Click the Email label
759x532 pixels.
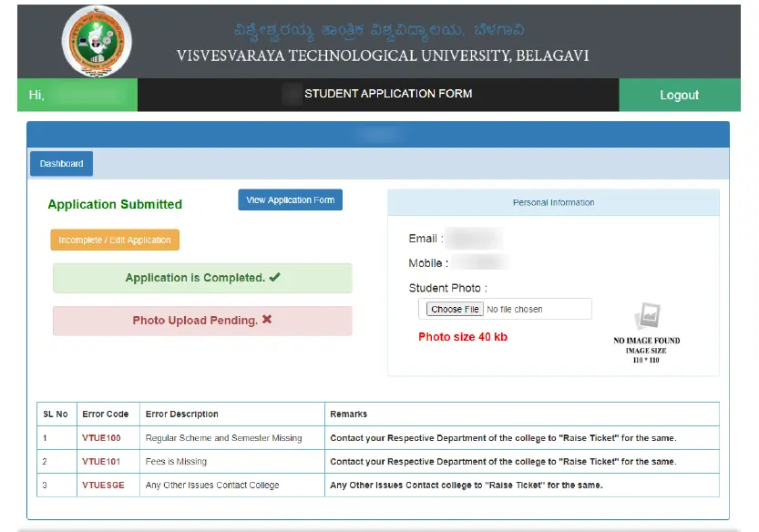coord(426,239)
